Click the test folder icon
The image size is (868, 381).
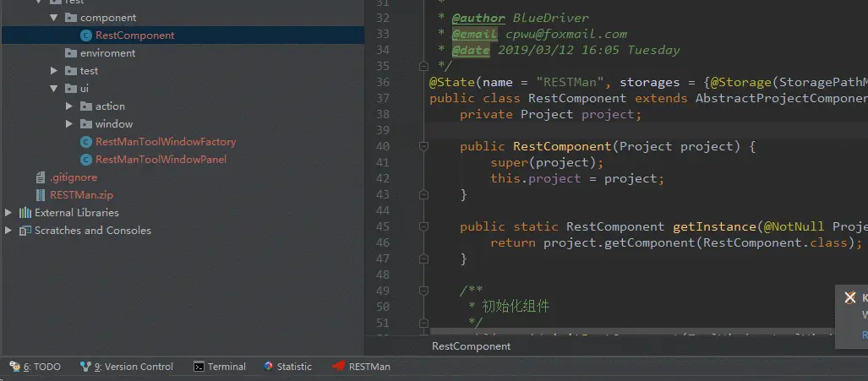click(x=70, y=71)
